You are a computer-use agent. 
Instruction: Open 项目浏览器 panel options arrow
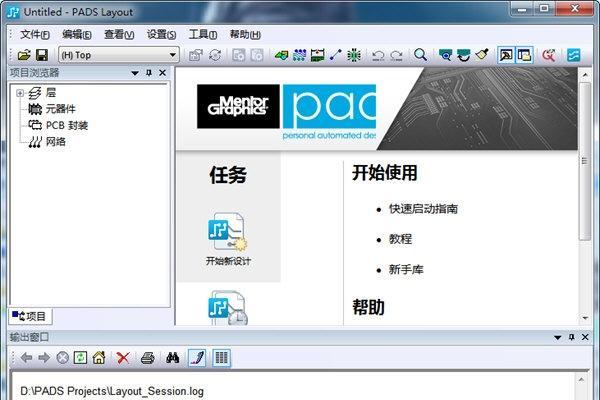135,73
